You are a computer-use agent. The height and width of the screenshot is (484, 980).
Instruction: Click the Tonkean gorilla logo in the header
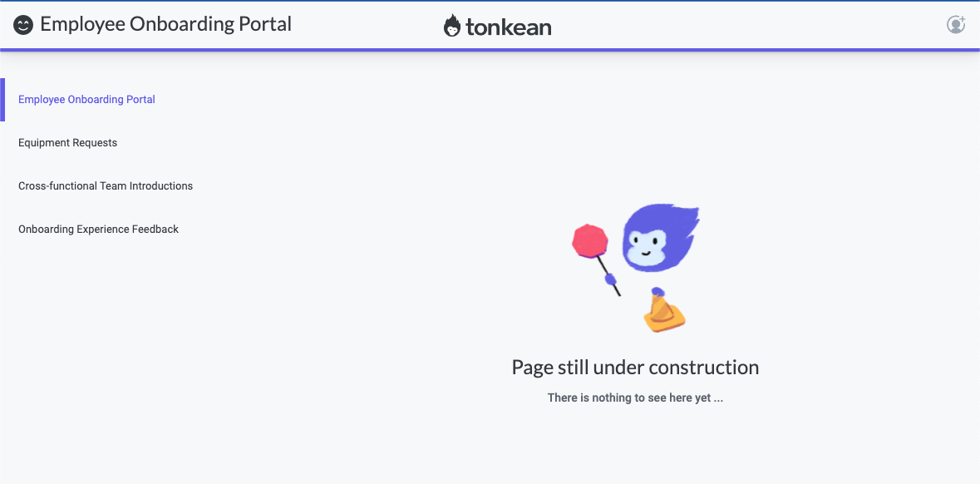tap(453, 26)
